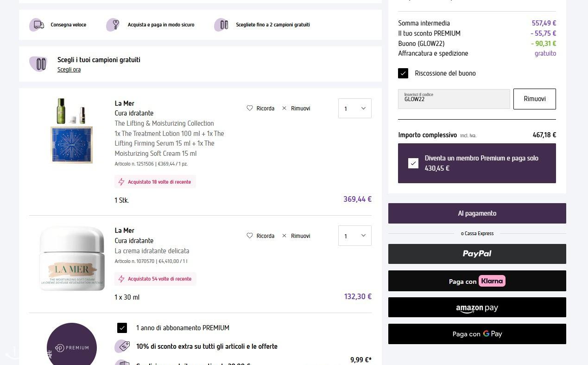Click X remove icon for Lifting Collection
588x365 pixels.
coord(285,108)
